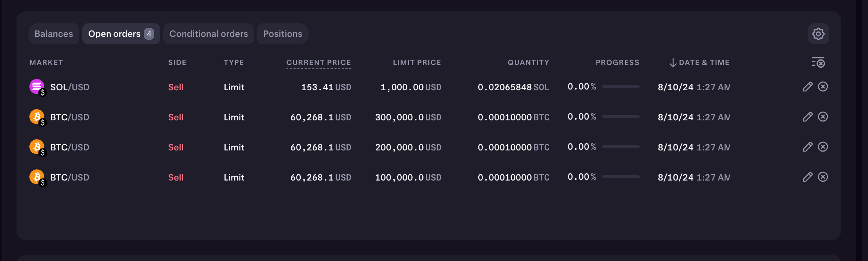Click the SOL/USD order progress bar
This screenshot has width=868, height=261.
click(621, 87)
